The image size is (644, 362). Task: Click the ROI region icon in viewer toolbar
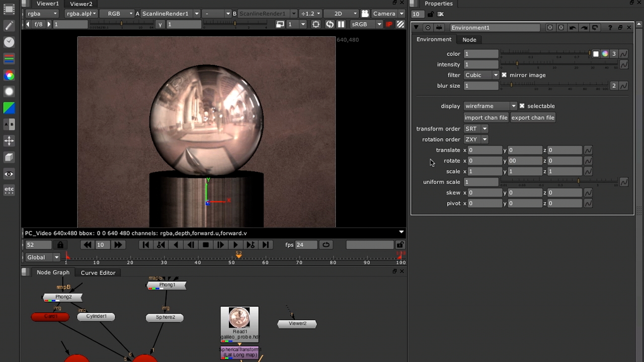click(316, 24)
